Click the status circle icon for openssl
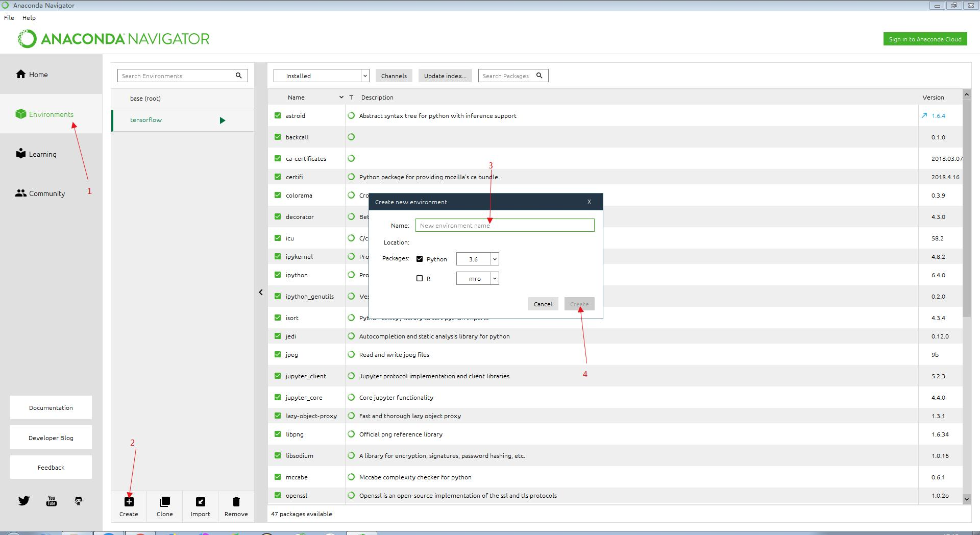This screenshot has width=980, height=535. pyautogui.click(x=351, y=495)
